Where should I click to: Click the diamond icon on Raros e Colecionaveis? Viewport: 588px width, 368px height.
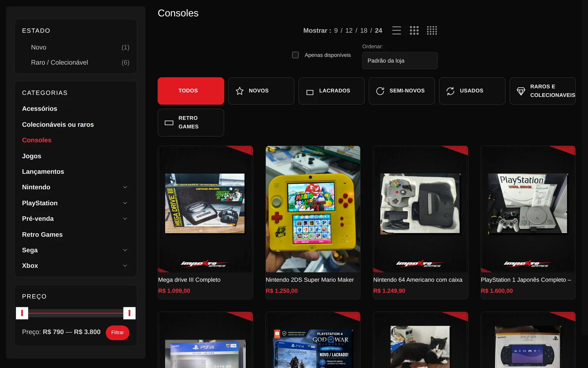521,91
